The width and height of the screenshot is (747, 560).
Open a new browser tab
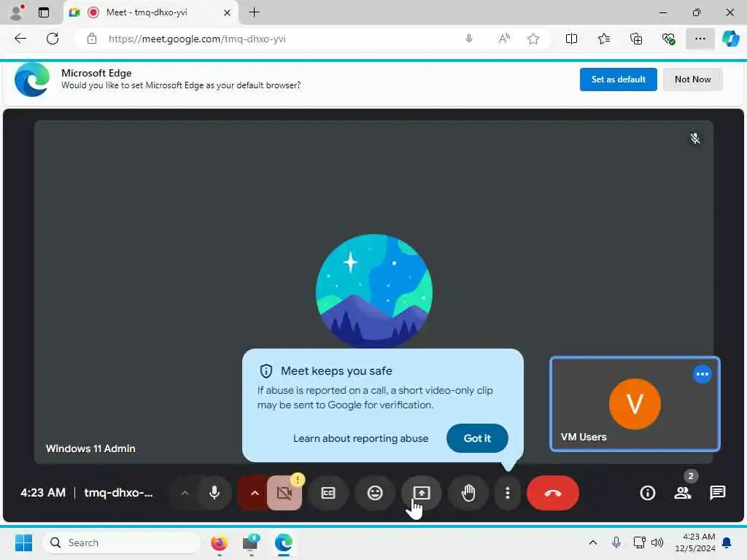[255, 12]
